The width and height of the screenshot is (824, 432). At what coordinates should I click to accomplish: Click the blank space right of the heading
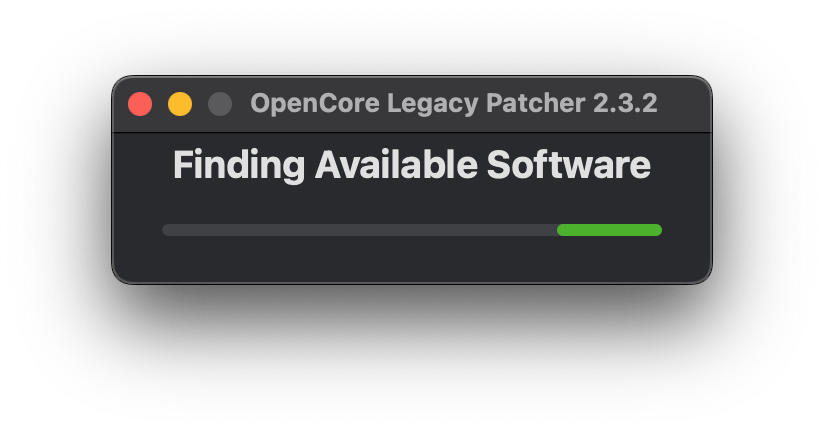[x=682, y=165]
